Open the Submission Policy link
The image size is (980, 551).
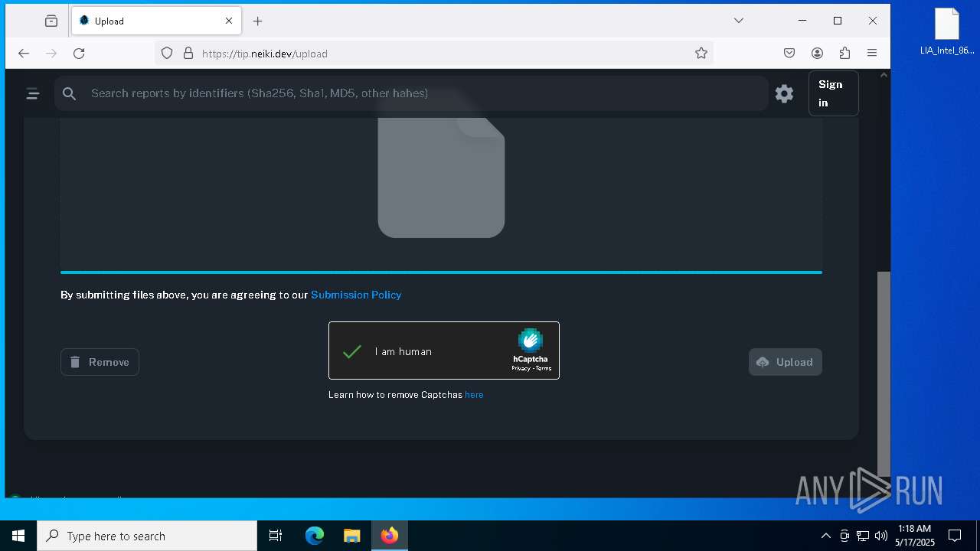click(x=356, y=295)
